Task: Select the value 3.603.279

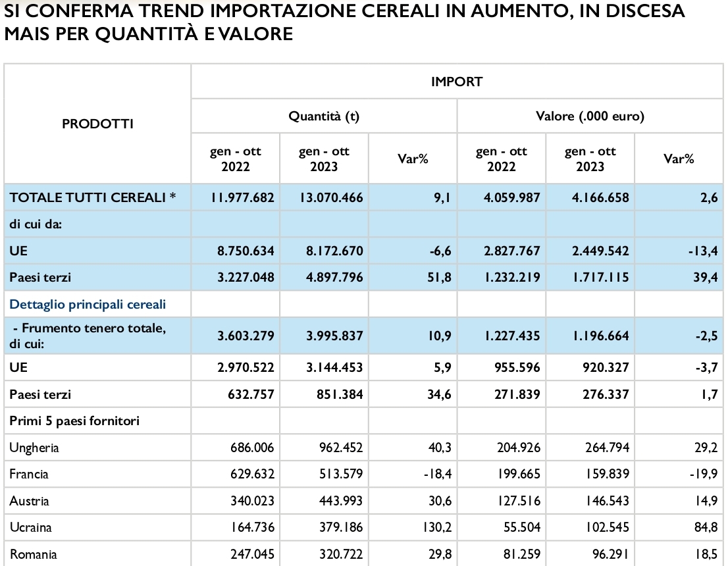Action: (246, 336)
